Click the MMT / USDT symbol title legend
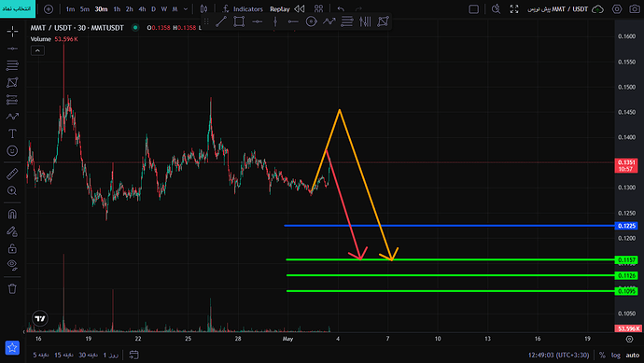This screenshot has width=644, height=363. pos(77,27)
